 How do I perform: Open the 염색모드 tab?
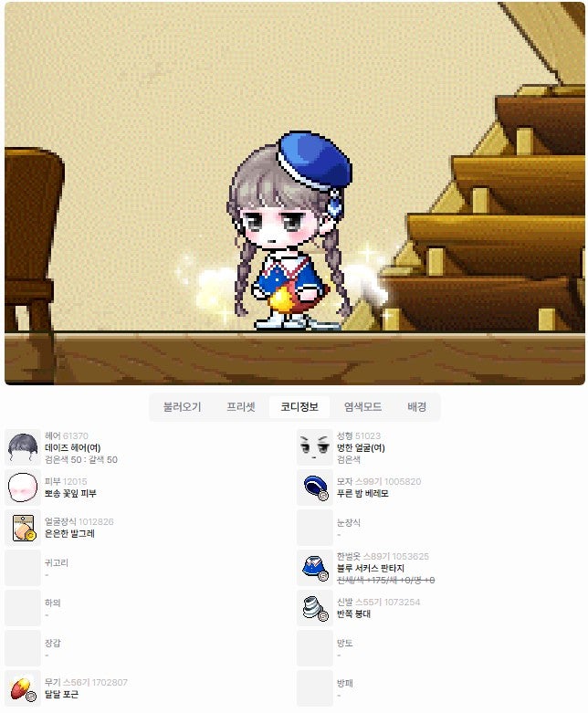point(362,407)
